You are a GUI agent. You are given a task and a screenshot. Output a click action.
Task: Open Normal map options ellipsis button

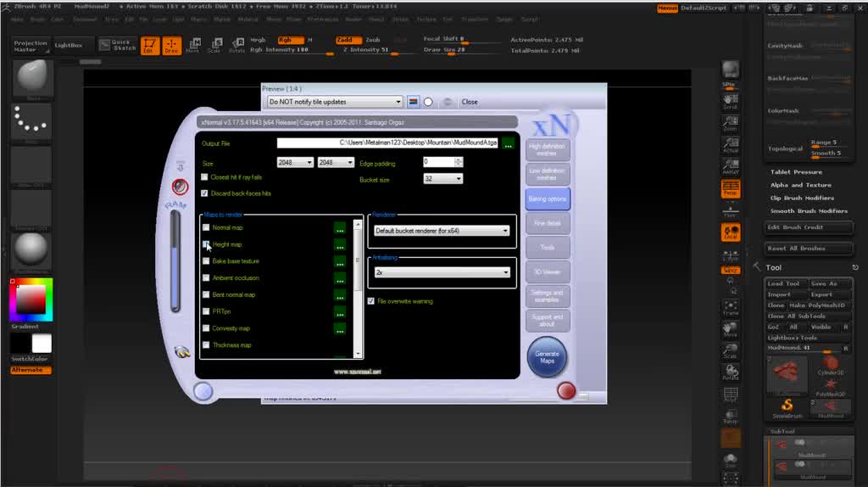pyautogui.click(x=340, y=228)
